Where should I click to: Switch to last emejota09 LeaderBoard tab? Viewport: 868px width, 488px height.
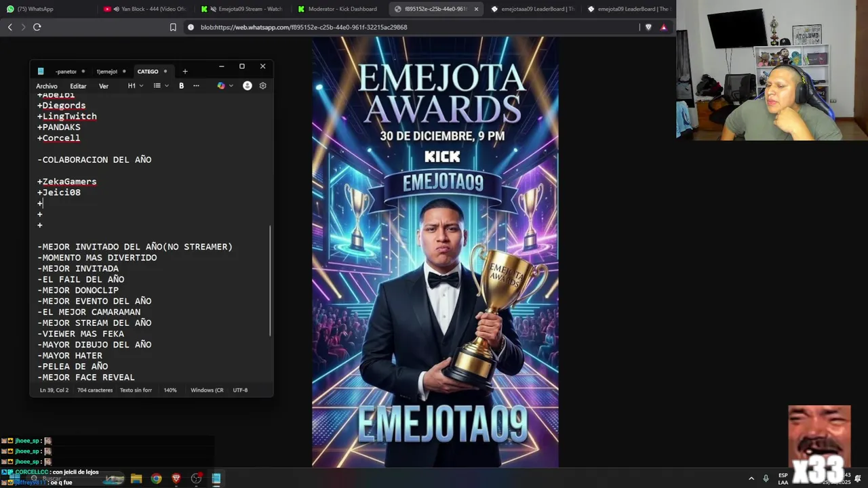(630, 9)
